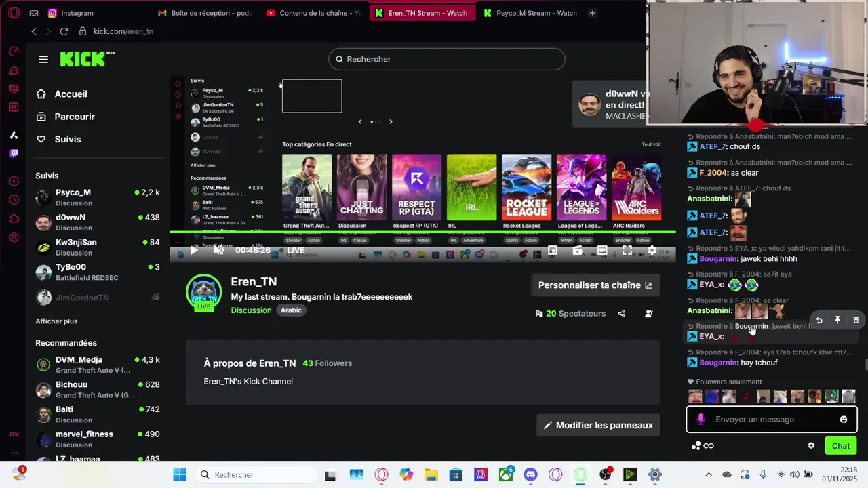Image resolution: width=868 pixels, height=488 pixels.
Task: Open Opera sidebar settings gear
Action: [14, 237]
